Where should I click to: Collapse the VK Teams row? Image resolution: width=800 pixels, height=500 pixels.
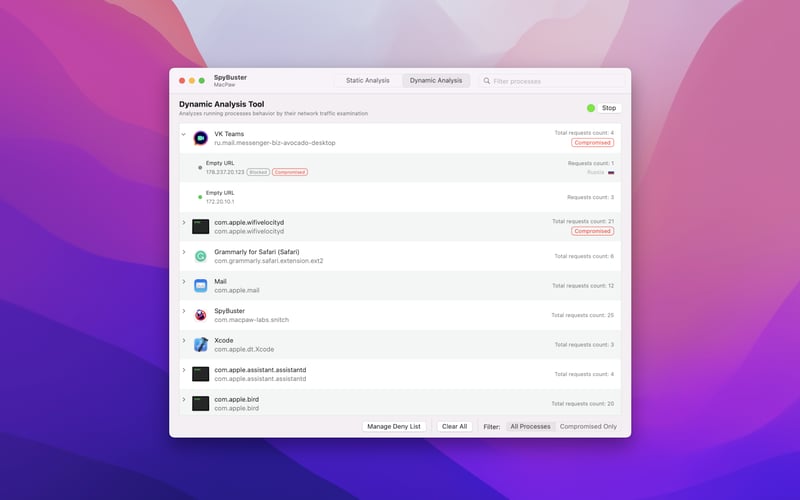pos(184,134)
